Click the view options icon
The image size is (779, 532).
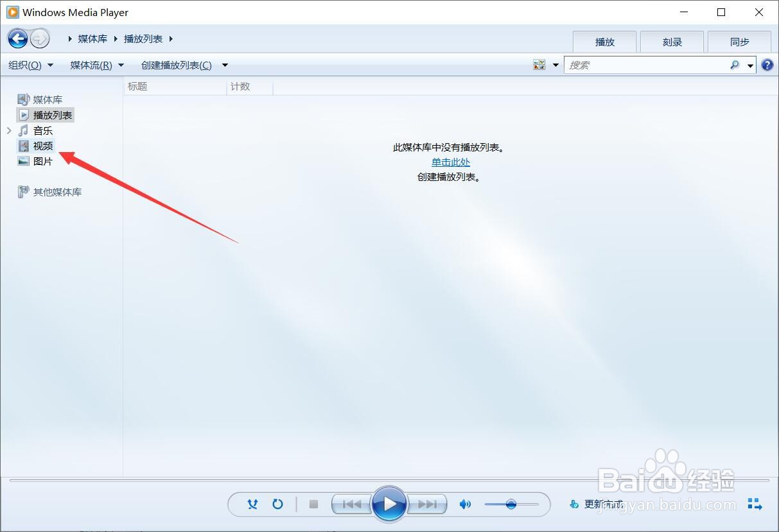coord(539,65)
